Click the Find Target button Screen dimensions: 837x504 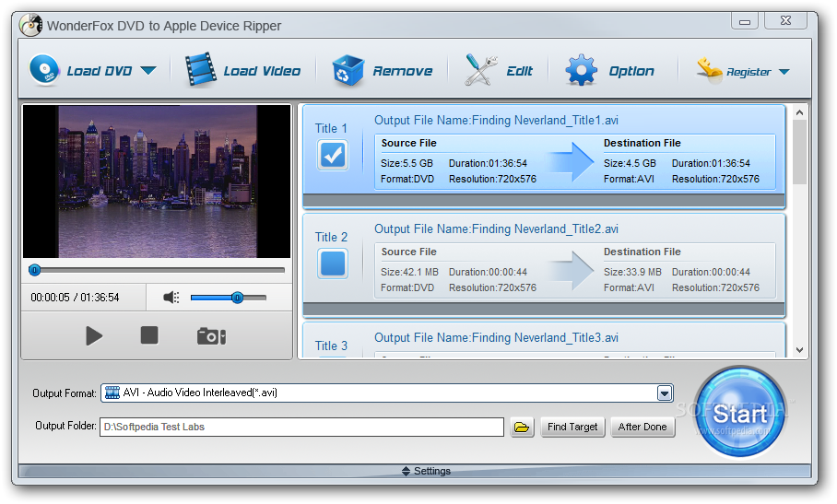pos(572,428)
